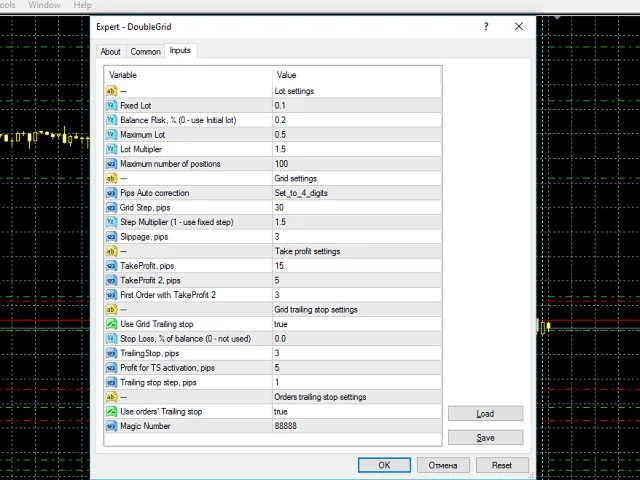This screenshot has height=480, width=640.
Task: Confirm settings with the OK button
Action: coord(384,465)
